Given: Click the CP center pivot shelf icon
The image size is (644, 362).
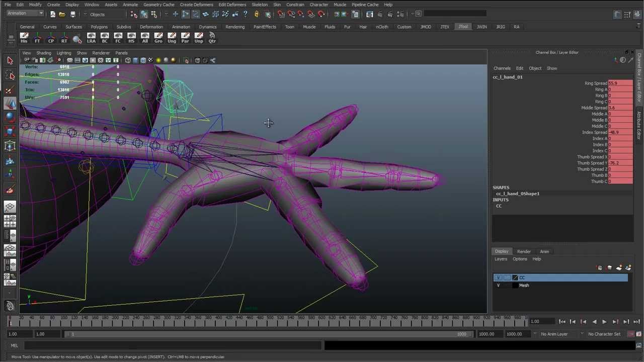Looking at the screenshot, I should 51,38.
